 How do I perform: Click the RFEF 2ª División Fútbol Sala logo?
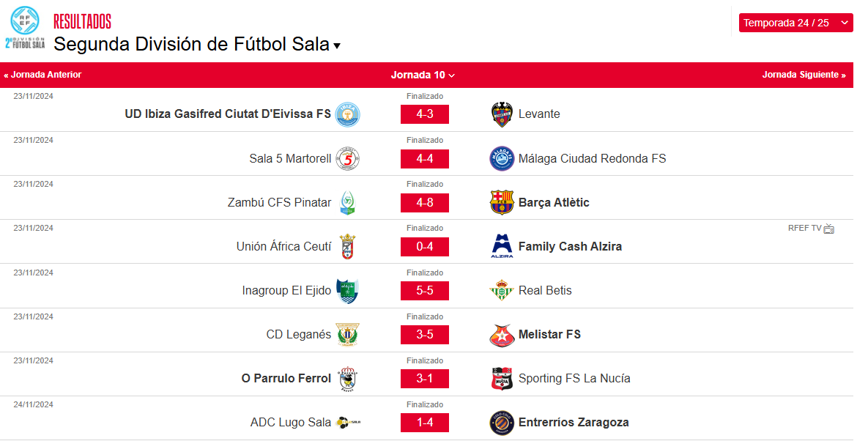[x=25, y=28]
